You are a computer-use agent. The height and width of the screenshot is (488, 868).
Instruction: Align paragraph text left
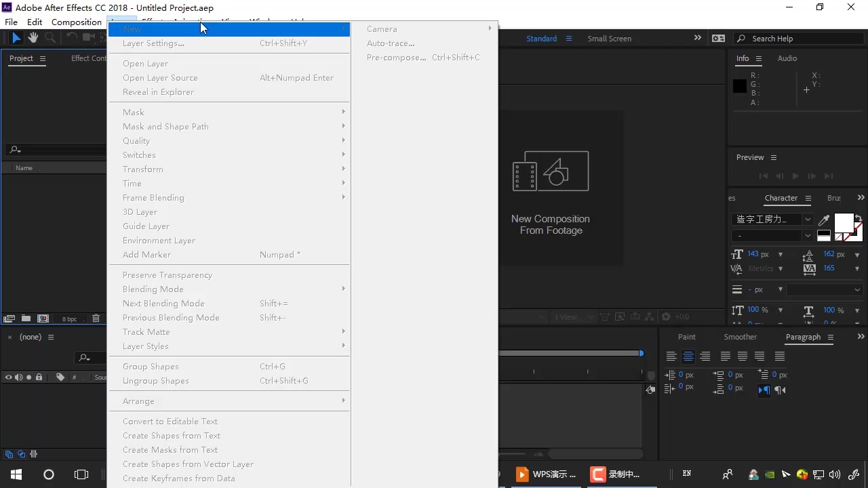click(671, 357)
